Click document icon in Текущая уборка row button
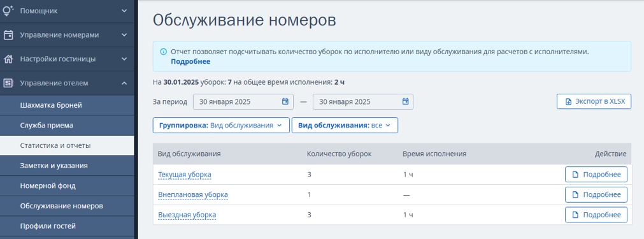This screenshot has width=644, height=239. point(576,175)
